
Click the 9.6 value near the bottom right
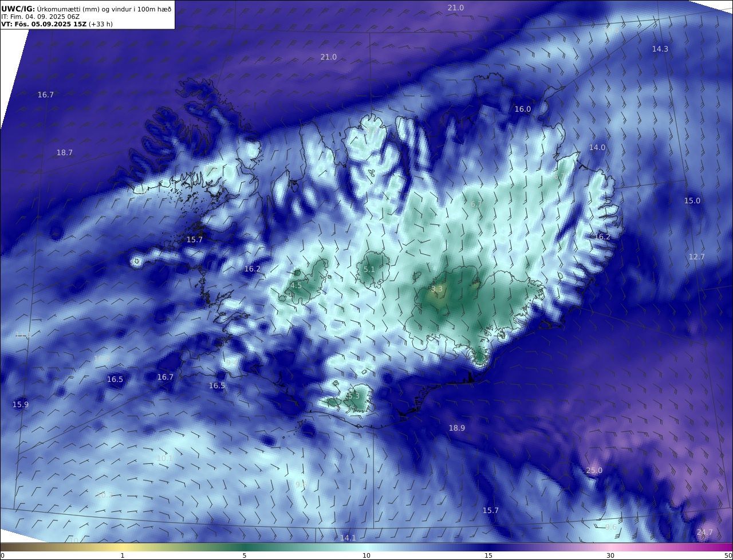tap(612, 527)
